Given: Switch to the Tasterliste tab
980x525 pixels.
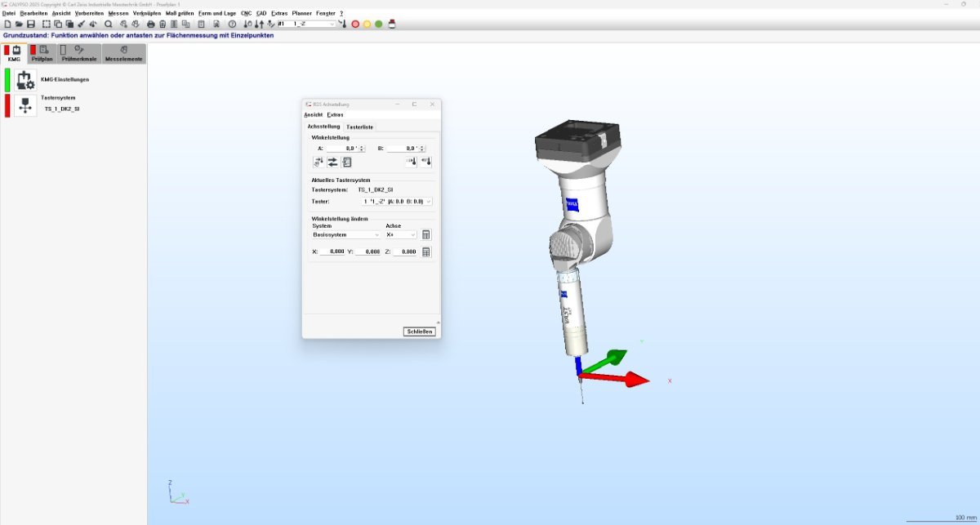Looking at the screenshot, I should 359,127.
